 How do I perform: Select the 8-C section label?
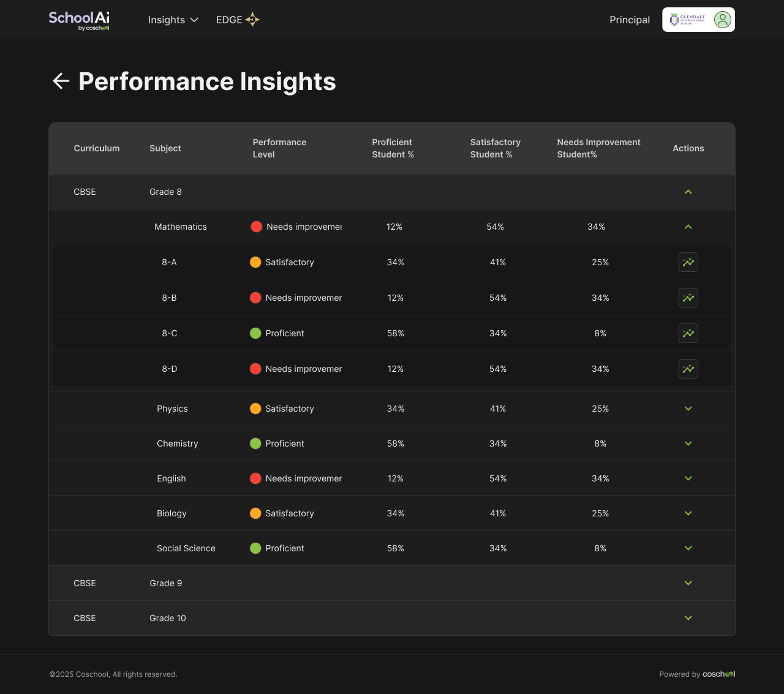[x=170, y=333]
